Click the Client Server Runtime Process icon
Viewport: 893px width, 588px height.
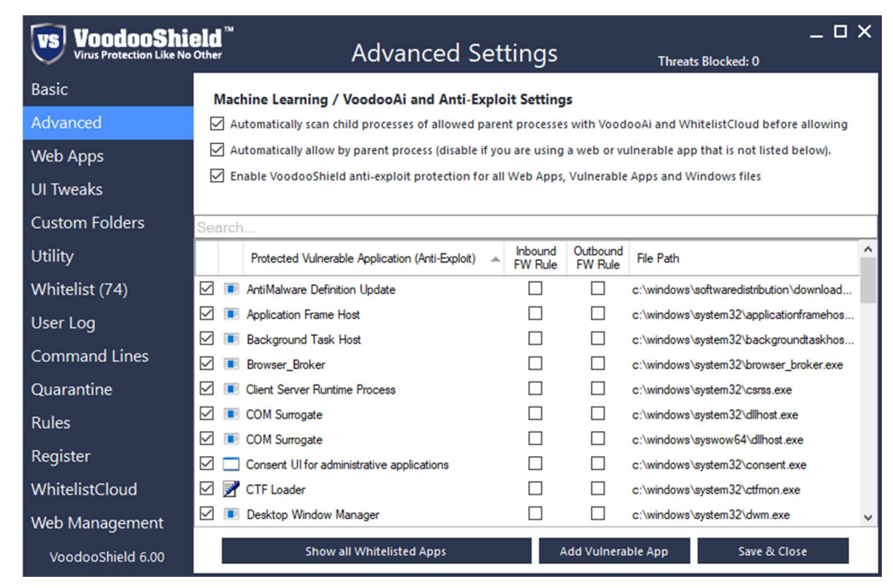tap(231, 390)
